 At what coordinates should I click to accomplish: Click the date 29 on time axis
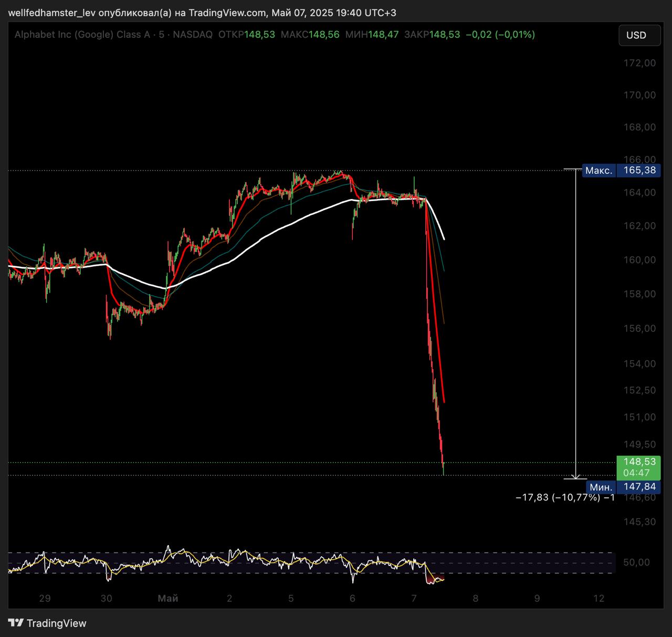45,598
